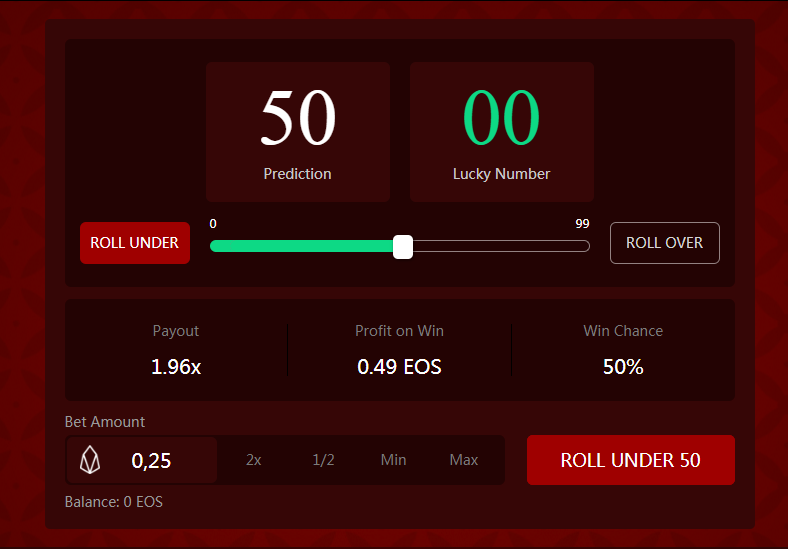Select the ROLL UNDER mode button
This screenshot has width=788, height=549.
pos(135,243)
